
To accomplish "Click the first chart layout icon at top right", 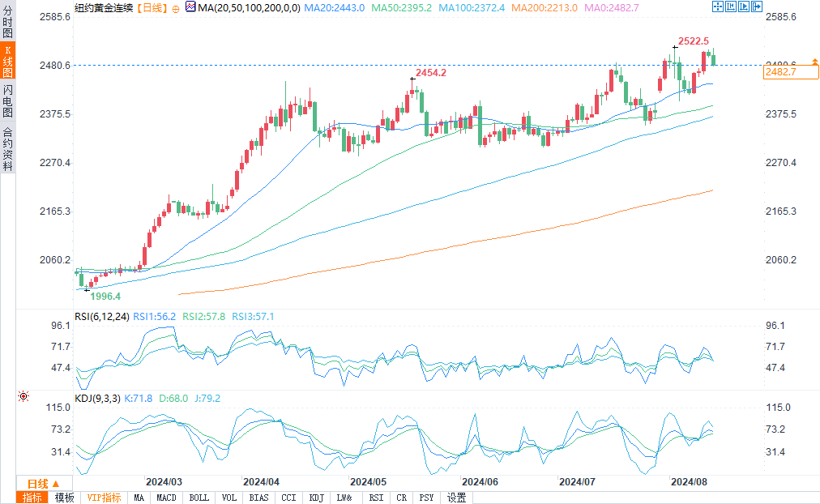I will point(717,6).
